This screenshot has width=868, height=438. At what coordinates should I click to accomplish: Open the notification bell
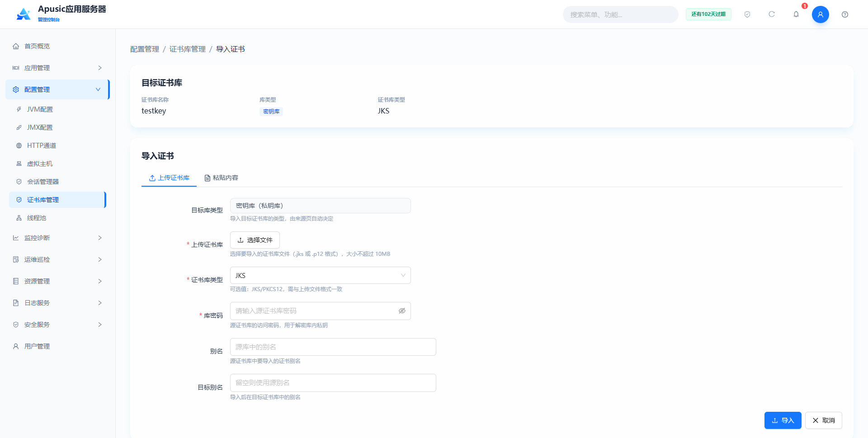click(796, 14)
